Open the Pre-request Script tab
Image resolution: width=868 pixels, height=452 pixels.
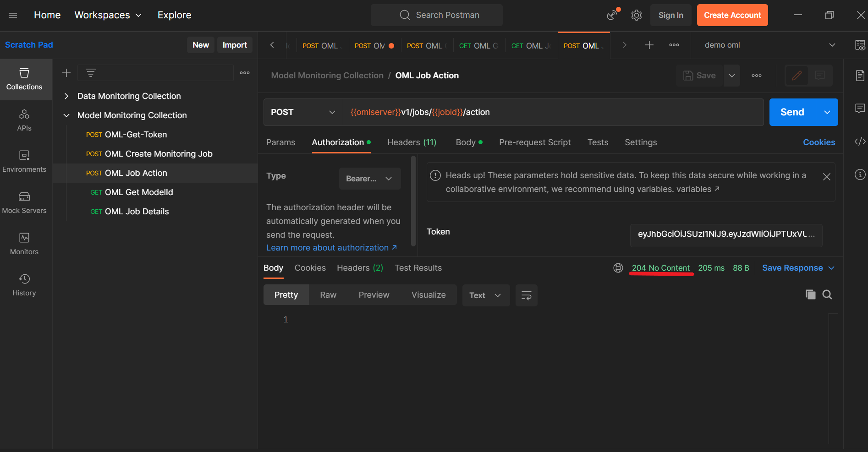(535, 142)
